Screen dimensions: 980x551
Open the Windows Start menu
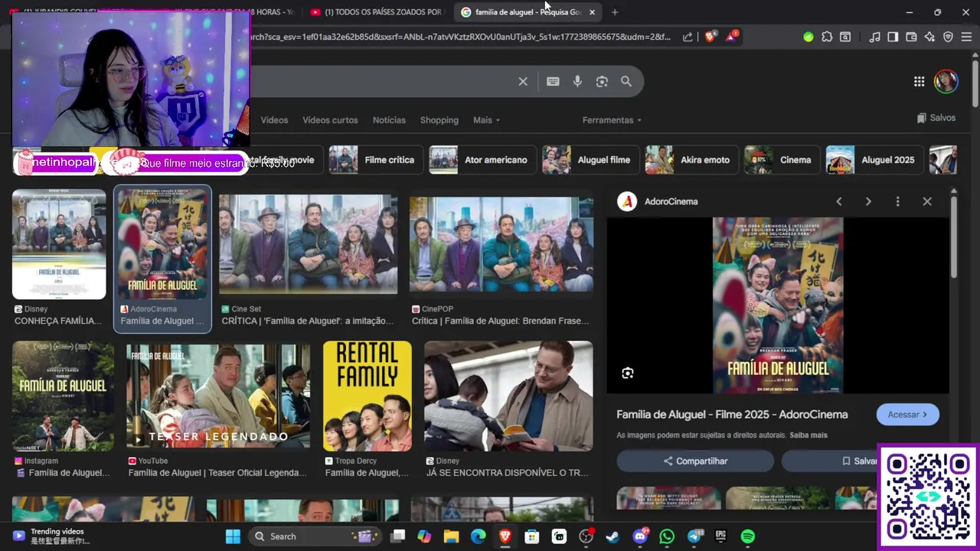coord(233,536)
